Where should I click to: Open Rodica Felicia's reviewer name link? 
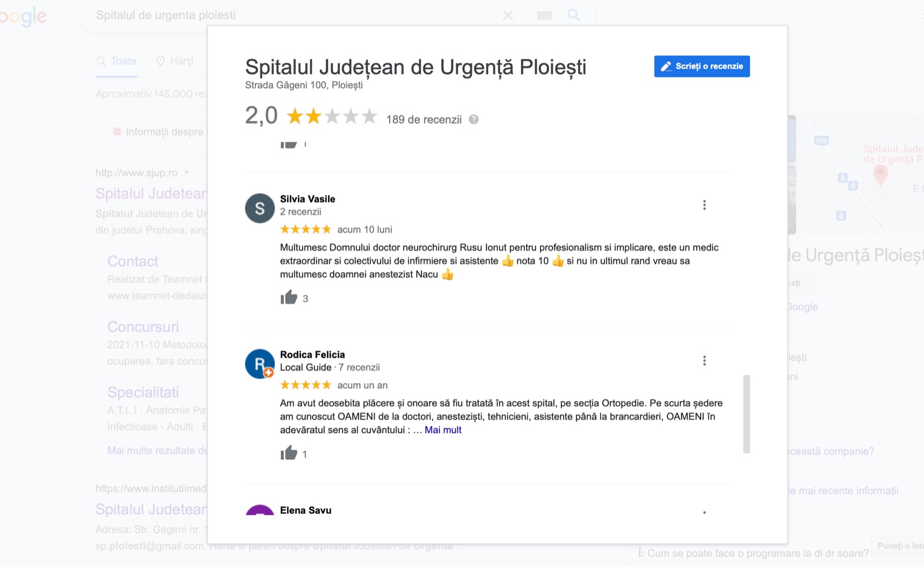click(312, 354)
